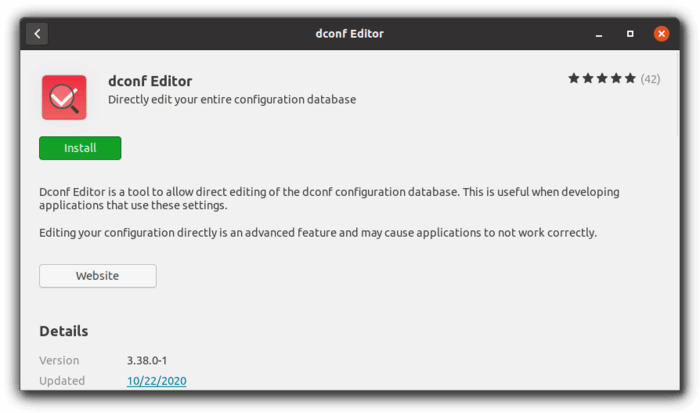The image size is (700, 413).
Task: Click the dconf Editor app name heading
Action: [x=150, y=81]
